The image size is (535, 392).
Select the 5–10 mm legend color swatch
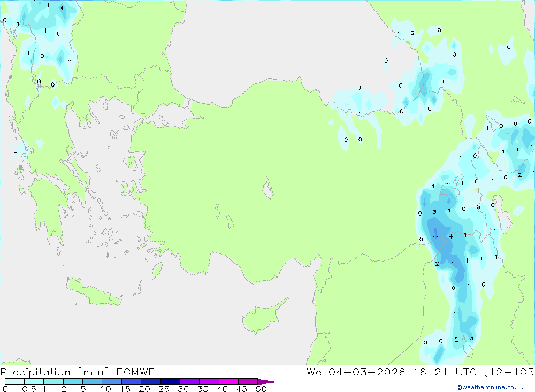(x=93, y=381)
